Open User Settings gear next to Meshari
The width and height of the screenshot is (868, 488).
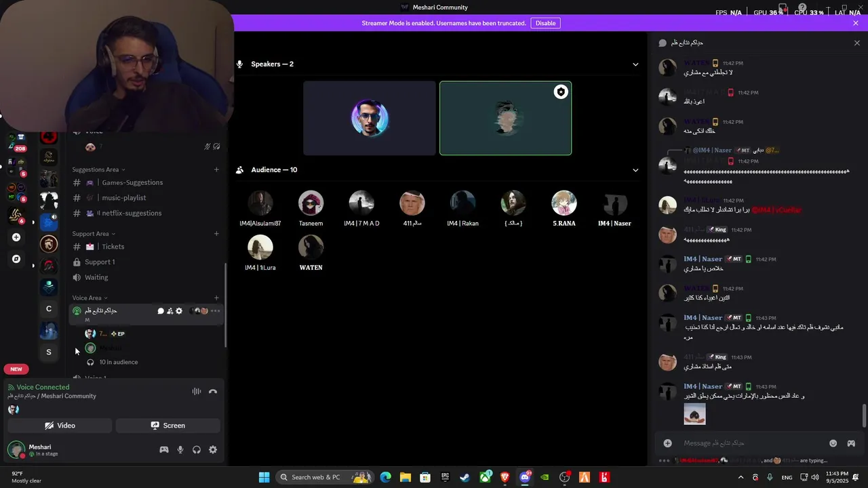pos(213,449)
